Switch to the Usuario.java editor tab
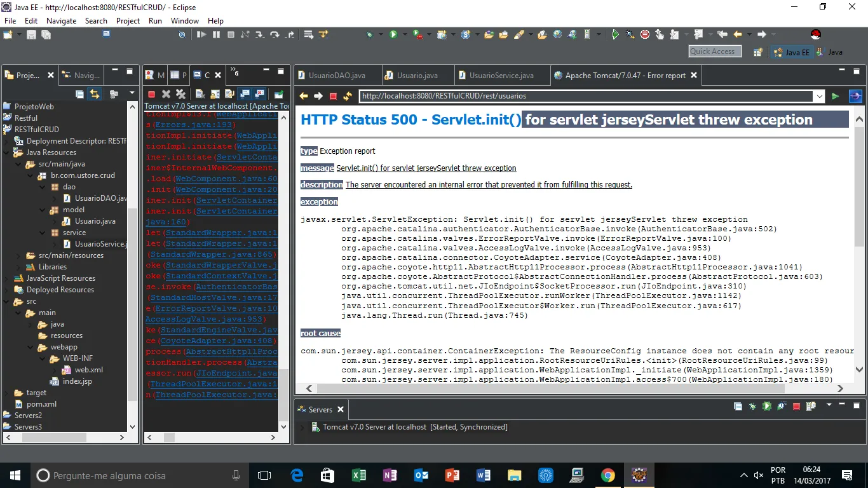Image resolution: width=868 pixels, height=488 pixels. tap(417, 75)
